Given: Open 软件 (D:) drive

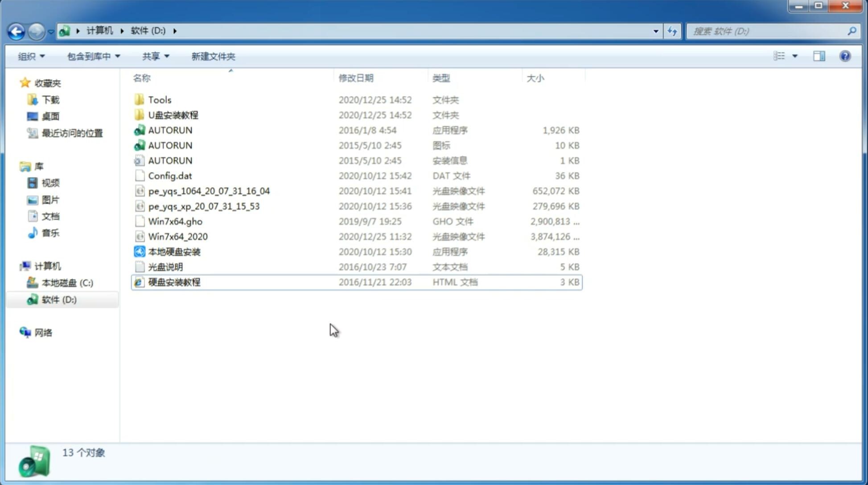Looking at the screenshot, I should click(58, 299).
